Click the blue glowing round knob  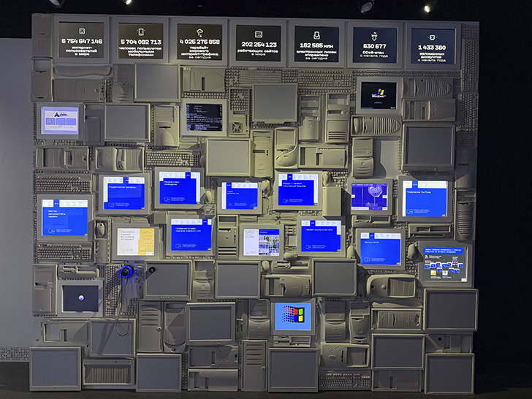click(126, 271)
